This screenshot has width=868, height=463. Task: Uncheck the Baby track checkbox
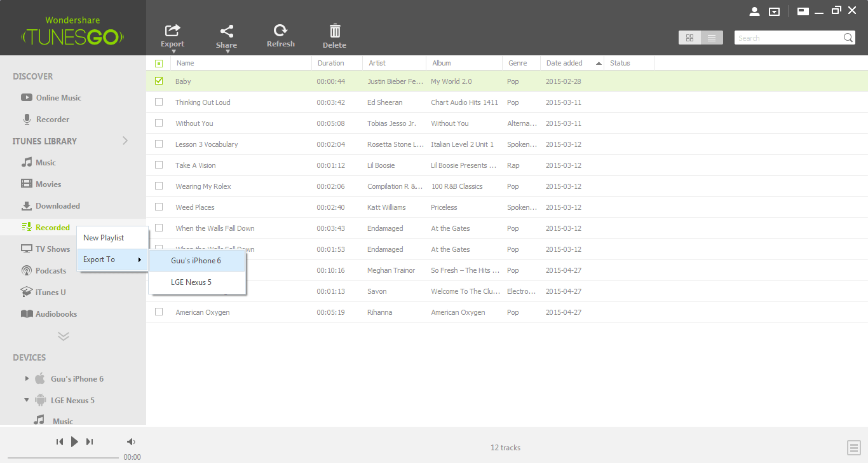coord(159,81)
